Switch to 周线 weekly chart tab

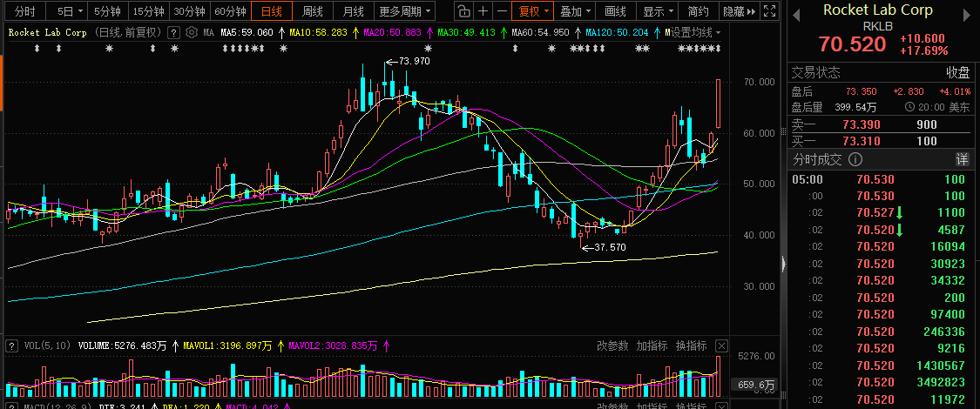coord(313,11)
